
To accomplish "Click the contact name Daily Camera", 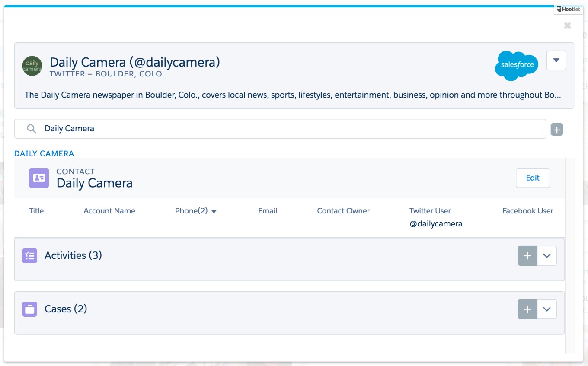I will pyautogui.click(x=95, y=183).
